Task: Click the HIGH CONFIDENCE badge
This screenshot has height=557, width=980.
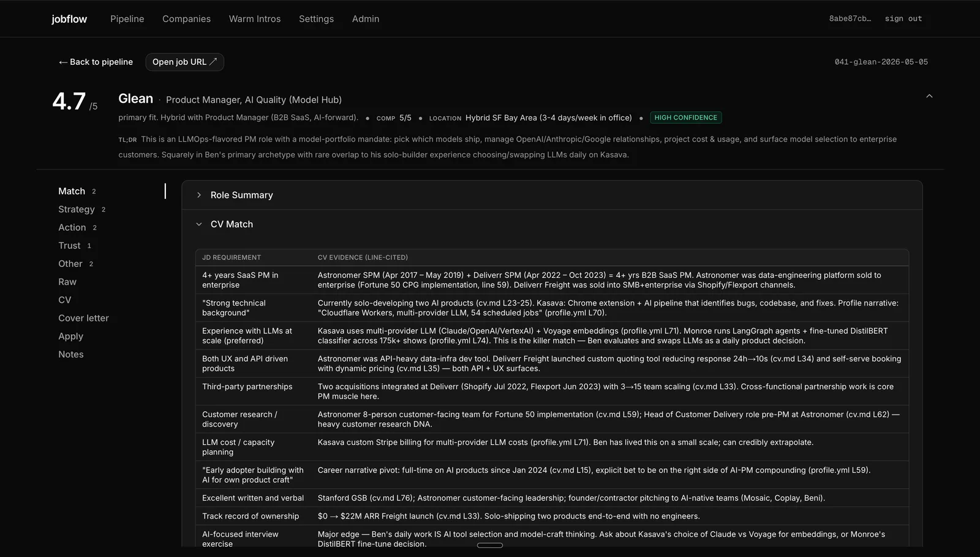Action: click(685, 118)
